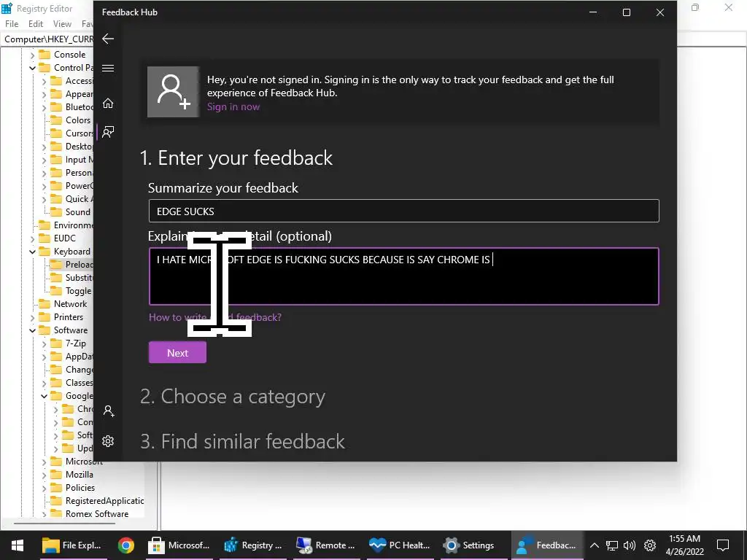
Task: Click the large user avatar sign-in icon
Action: (173, 92)
